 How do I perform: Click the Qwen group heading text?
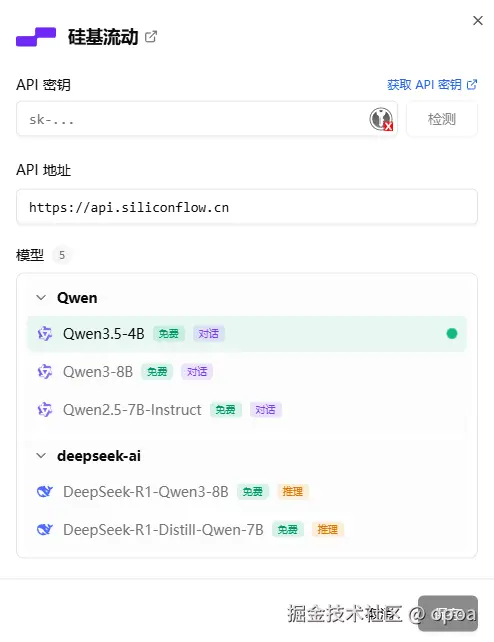(77, 298)
